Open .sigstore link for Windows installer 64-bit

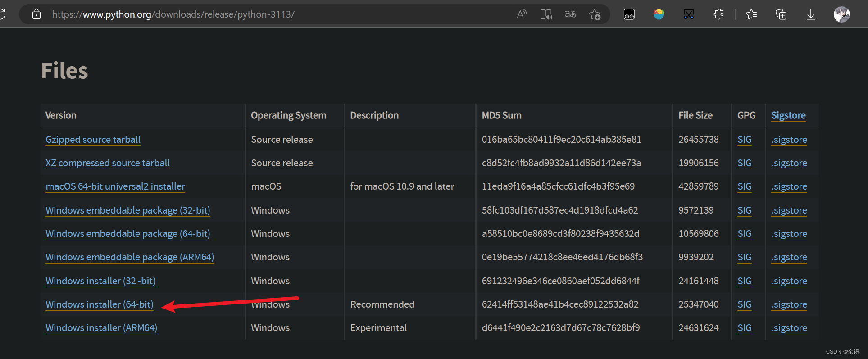tap(789, 304)
